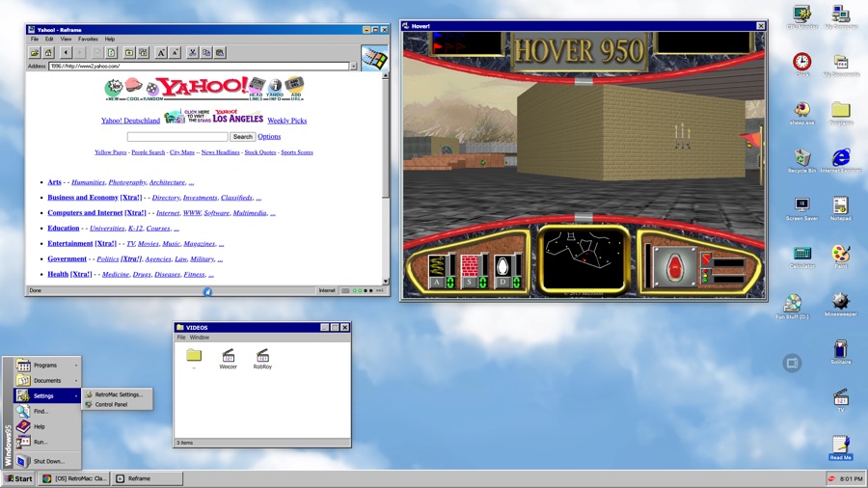Open the Stock Quotes link

(x=260, y=152)
